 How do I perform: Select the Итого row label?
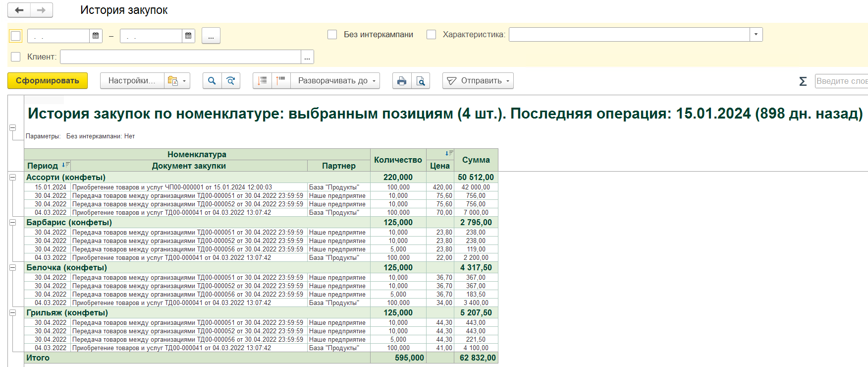38,358
